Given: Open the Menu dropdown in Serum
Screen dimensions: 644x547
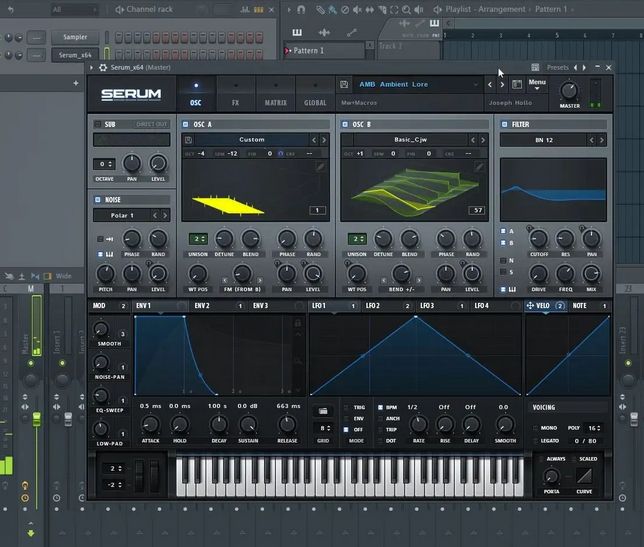Looking at the screenshot, I should (537, 84).
